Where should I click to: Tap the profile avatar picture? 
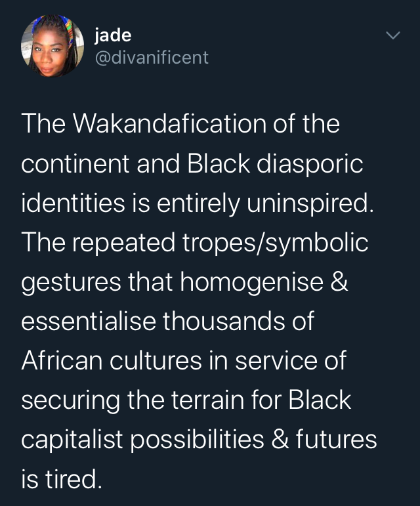click(52, 47)
